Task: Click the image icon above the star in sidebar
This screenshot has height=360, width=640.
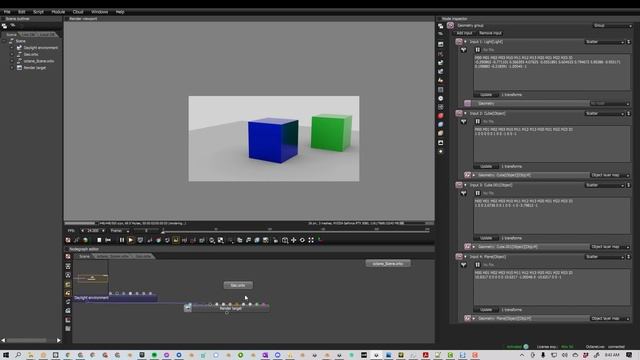Action: [441, 142]
